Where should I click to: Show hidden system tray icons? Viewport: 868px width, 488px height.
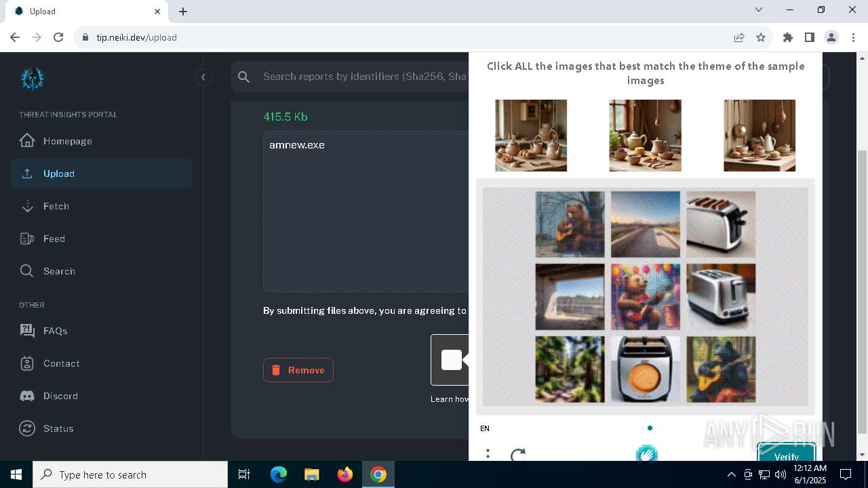pyautogui.click(x=731, y=474)
